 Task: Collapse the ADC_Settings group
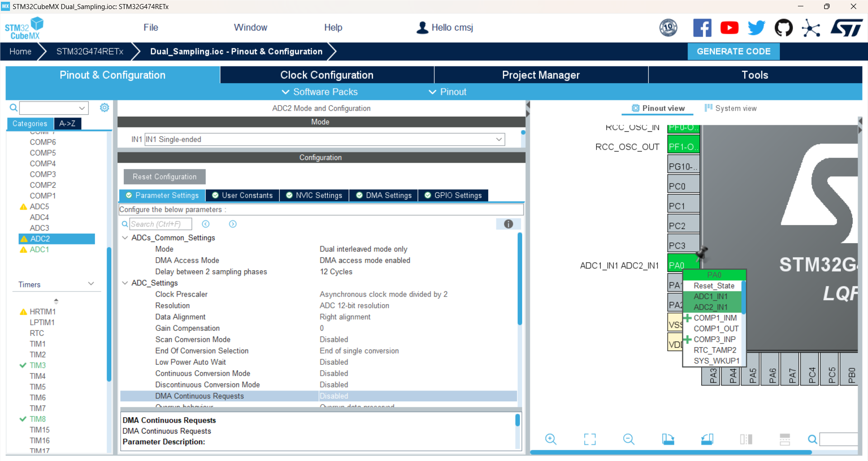click(x=125, y=283)
